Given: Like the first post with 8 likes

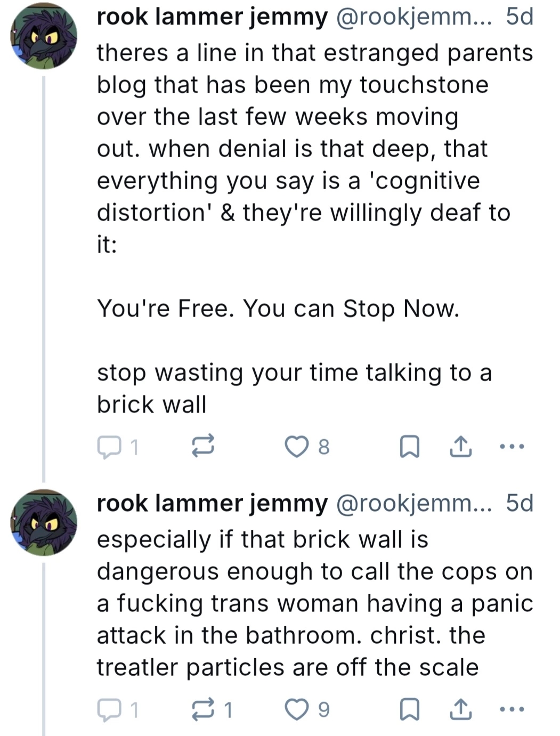Looking at the screenshot, I should click(296, 447).
